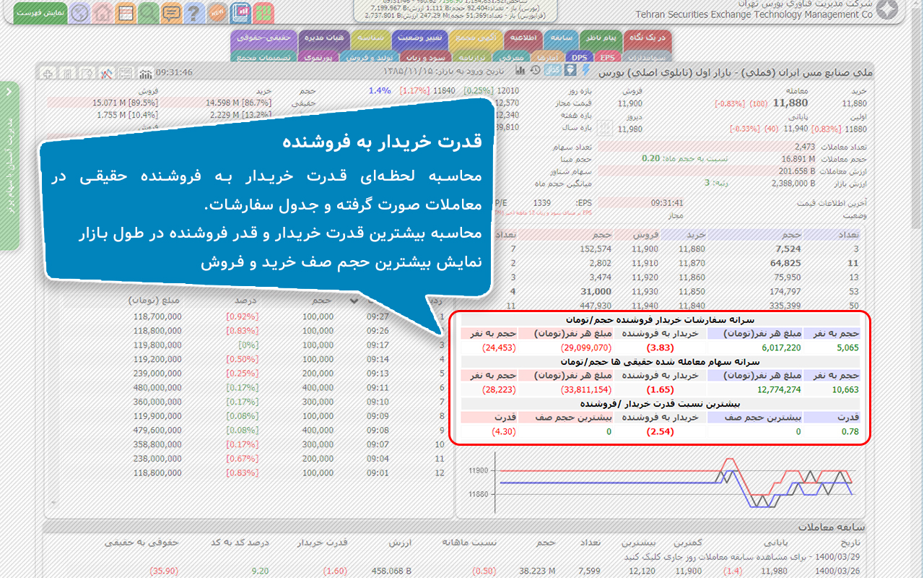This screenshot has width=924, height=578.
Task: Click the orange NEW badge icon
Action: [216, 12]
